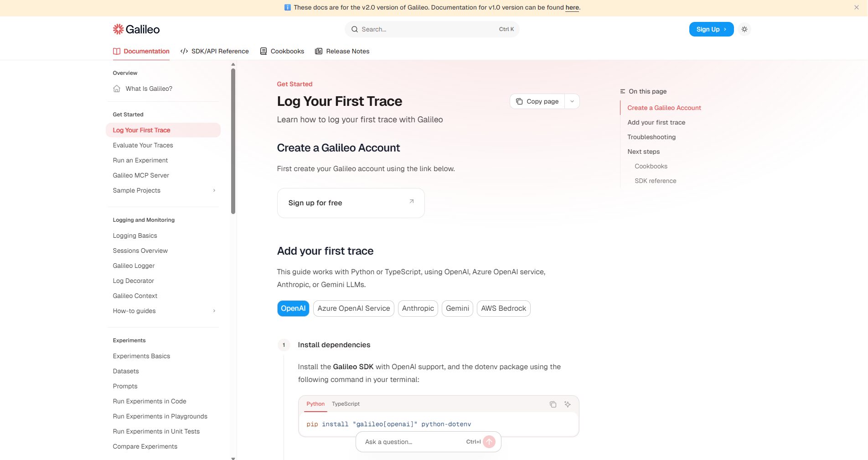Expand the Sample Projects section
The height and width of the screenshot is (460, 868).
point(214,190)
